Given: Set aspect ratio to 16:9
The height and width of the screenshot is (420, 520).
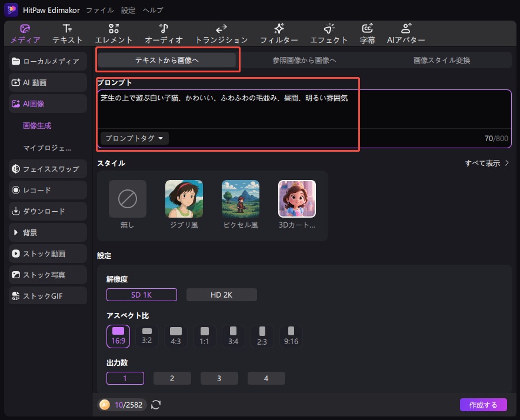Looking at the screenshot, I should (x=118, y=336).
